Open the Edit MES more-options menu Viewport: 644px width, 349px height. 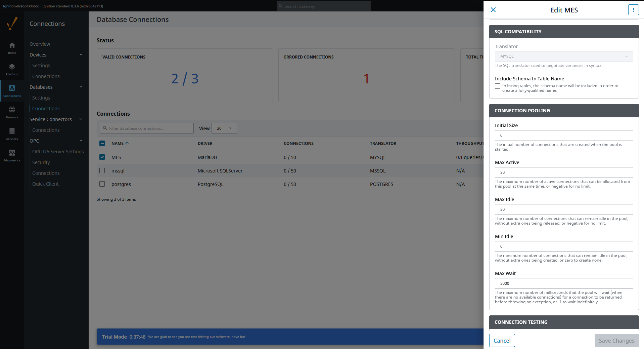click(634, 10)
